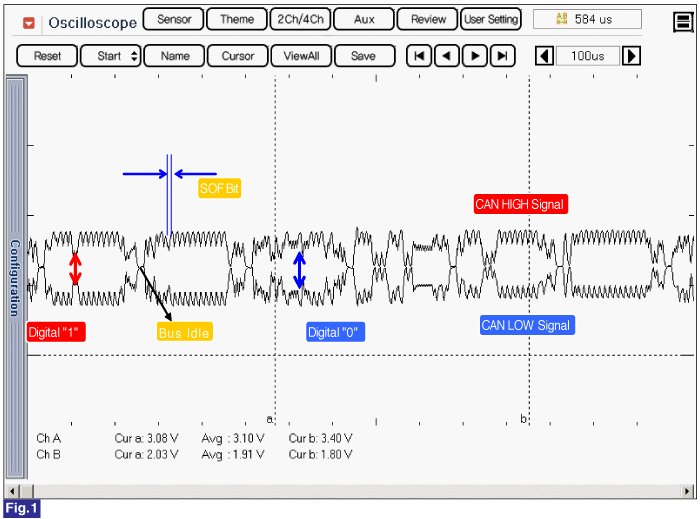Screen dimensions: 700x519
Task: Click the hamburger menu icon at top right
Action: (683, 22)
